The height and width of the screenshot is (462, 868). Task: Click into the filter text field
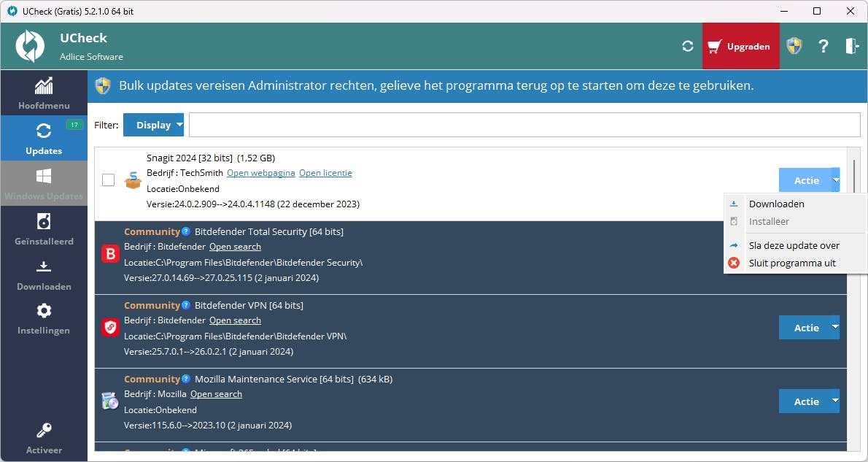(524, 126)
